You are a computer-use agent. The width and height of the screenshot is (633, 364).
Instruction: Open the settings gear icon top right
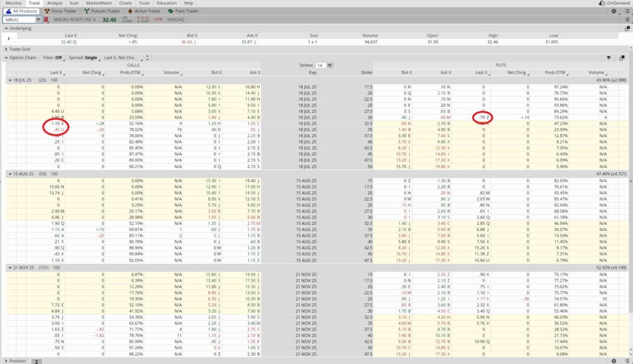pos(614,11)
